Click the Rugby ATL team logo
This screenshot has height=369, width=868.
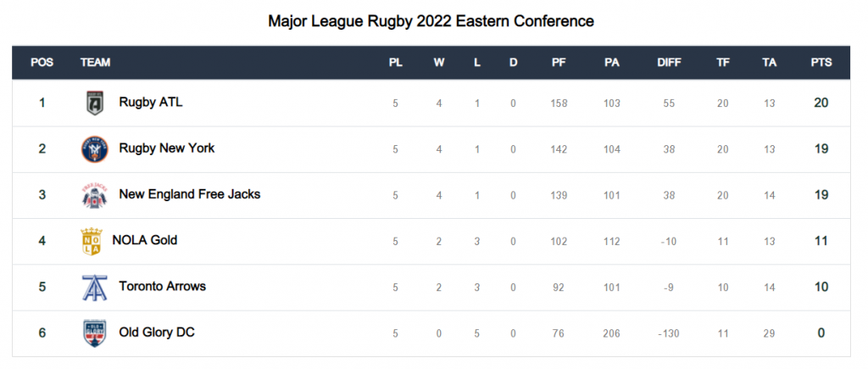(x=95, y=103)
